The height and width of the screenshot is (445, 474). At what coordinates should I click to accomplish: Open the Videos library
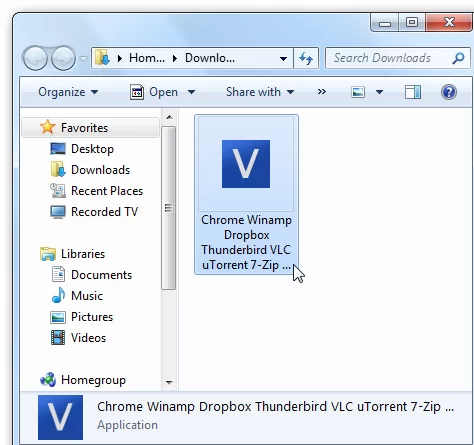[88, 338]
